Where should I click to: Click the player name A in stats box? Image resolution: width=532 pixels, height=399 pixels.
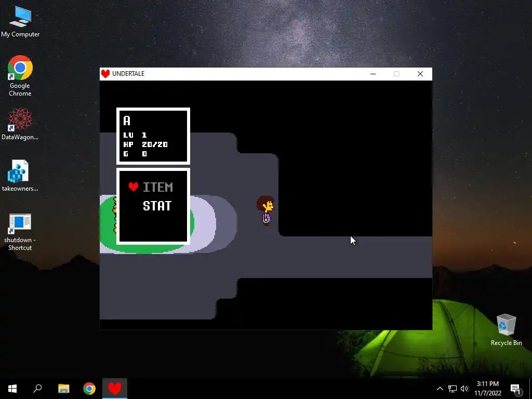tap(127, 121)
